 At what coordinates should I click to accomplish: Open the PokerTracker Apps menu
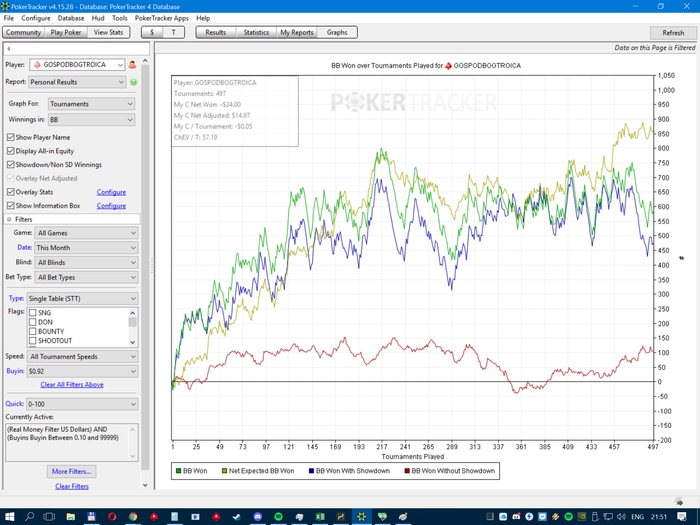162,18
